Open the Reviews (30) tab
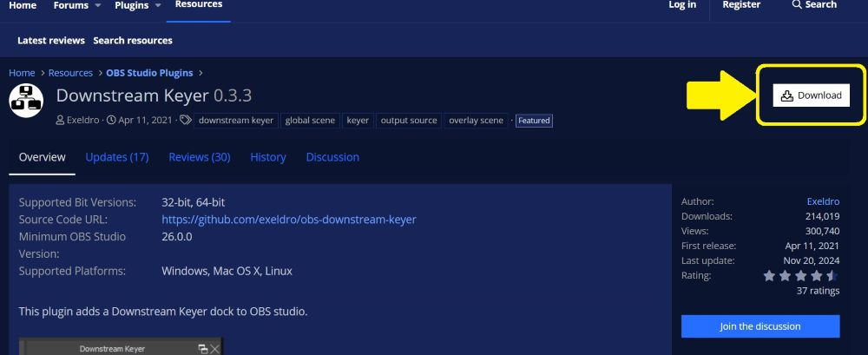Image resolution: width=868 pixels, height=355 pixels. coord(200,157)
